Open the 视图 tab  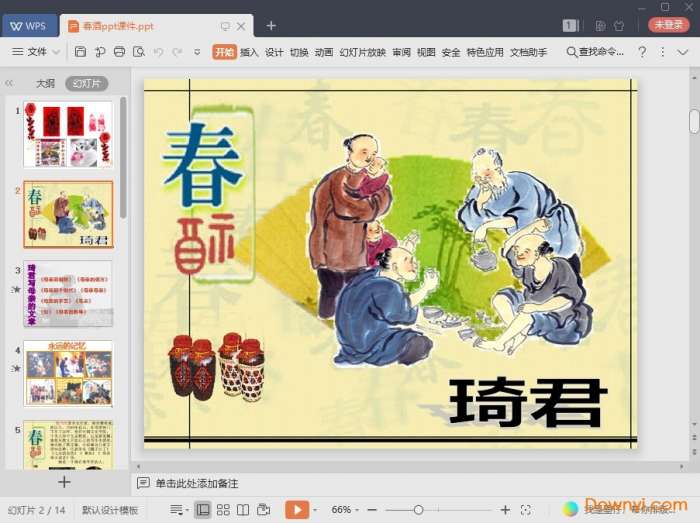tap(426, 52)
